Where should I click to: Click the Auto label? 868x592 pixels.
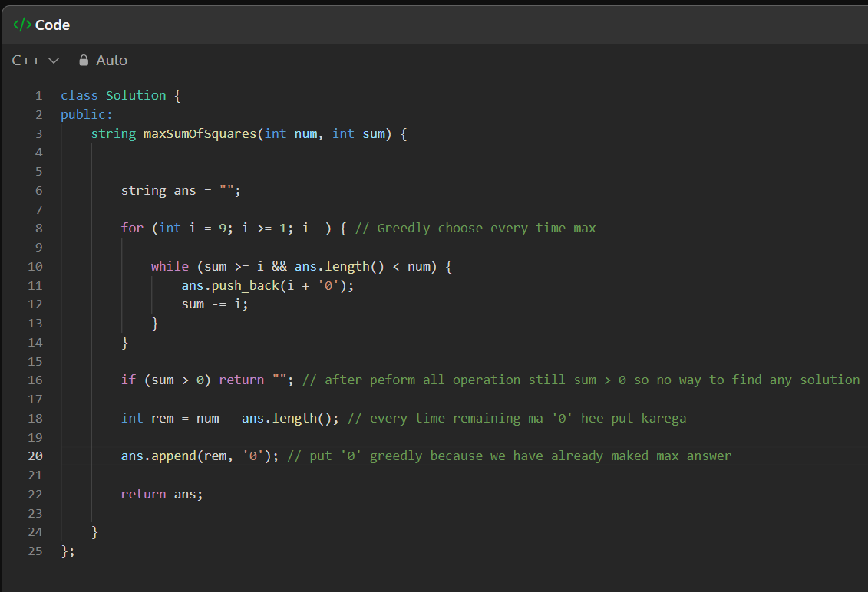(112, 61)
